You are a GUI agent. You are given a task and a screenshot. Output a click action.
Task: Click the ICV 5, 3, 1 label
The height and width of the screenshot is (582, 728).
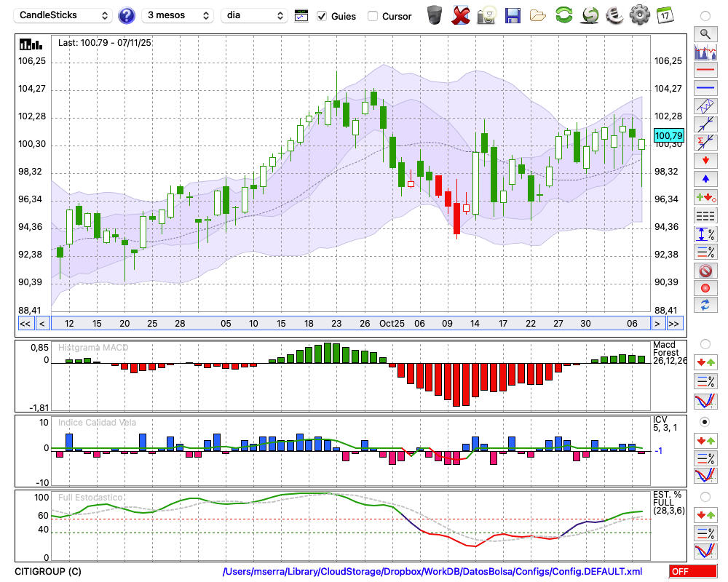(665, 423)
